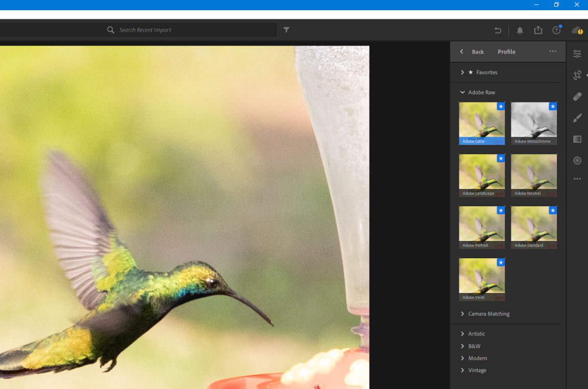Select the Crop and Rotate tool

577,75
